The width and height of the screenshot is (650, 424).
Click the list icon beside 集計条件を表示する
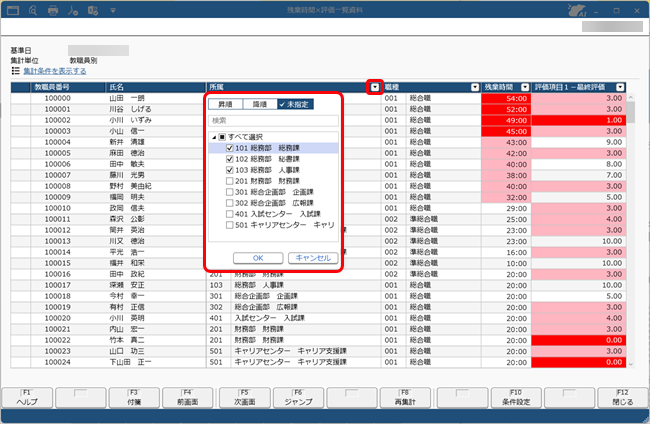15,71
